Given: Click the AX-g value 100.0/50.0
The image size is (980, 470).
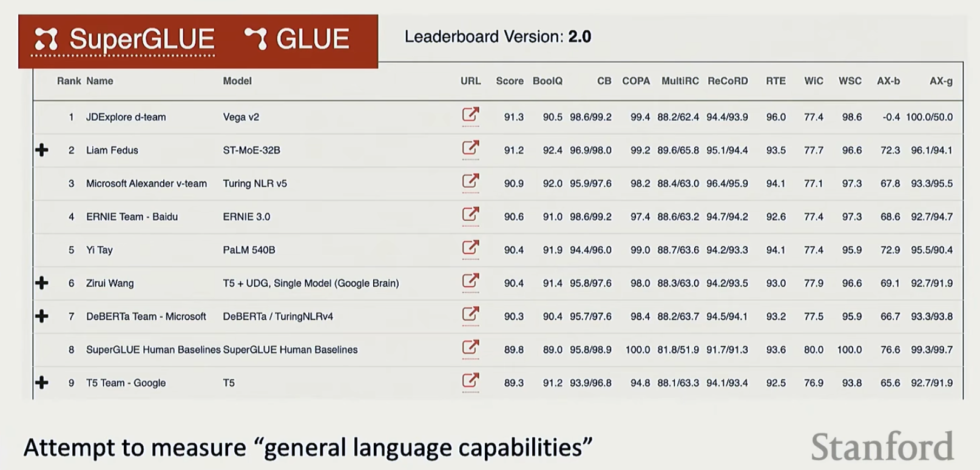Looking at the screenshot, I should (x=930, y=117).
